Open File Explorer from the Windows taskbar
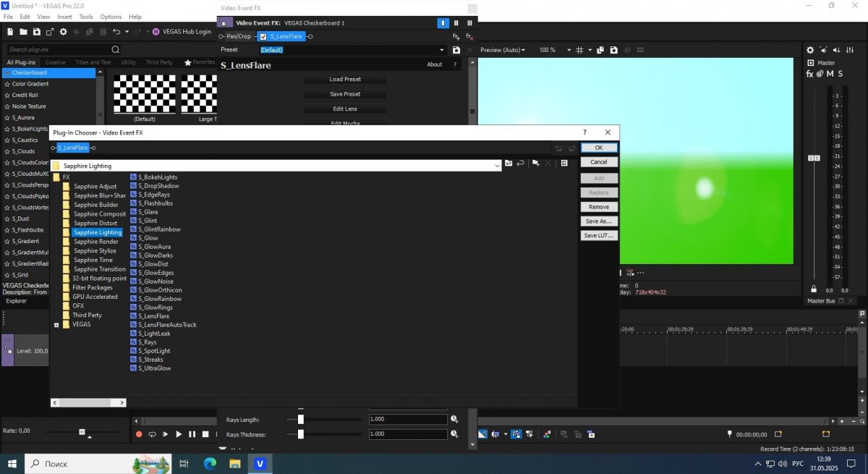 click(x=234, y=463)
